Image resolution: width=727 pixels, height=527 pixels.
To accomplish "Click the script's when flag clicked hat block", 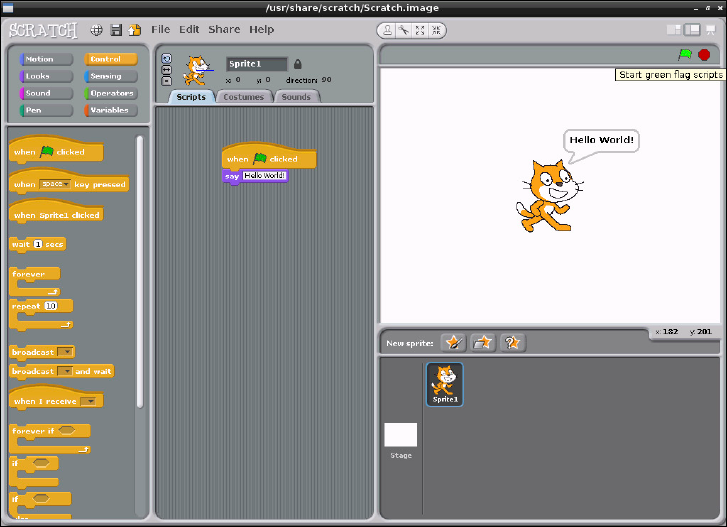I will tap(269, 156).
